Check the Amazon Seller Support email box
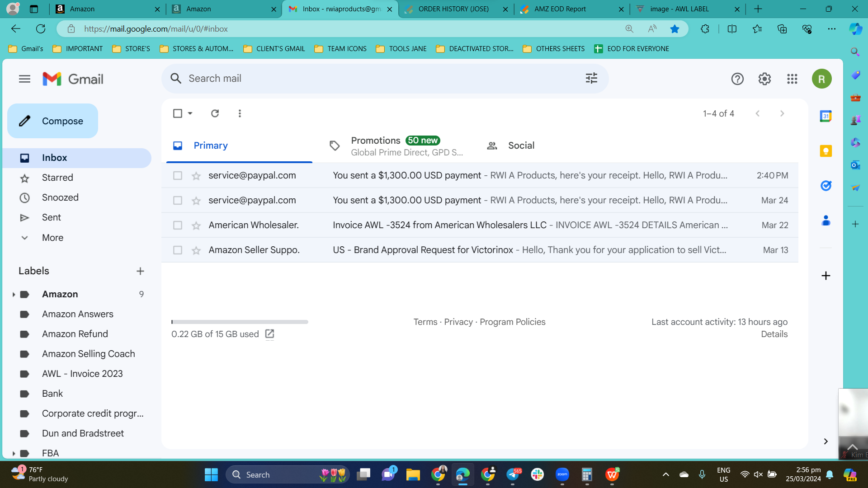This screenshot has width=868, height=488. coord(178,250)
